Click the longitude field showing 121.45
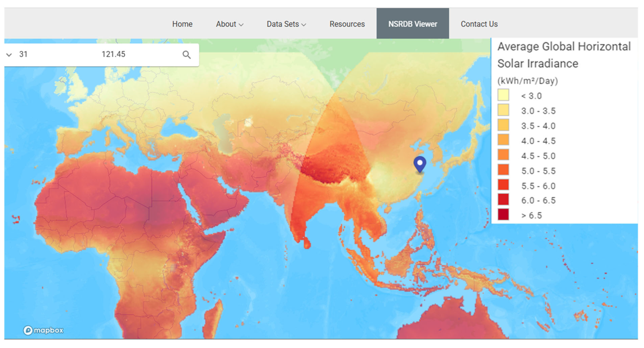This screenshot has height=348, width=644. [x=113, y=54]
